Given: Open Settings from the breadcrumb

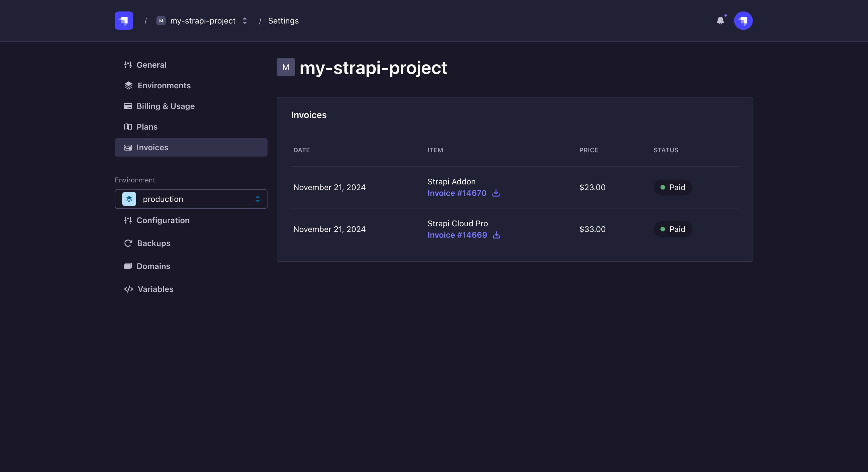Looking at the screenshot, I should click(x=283, y=21).
